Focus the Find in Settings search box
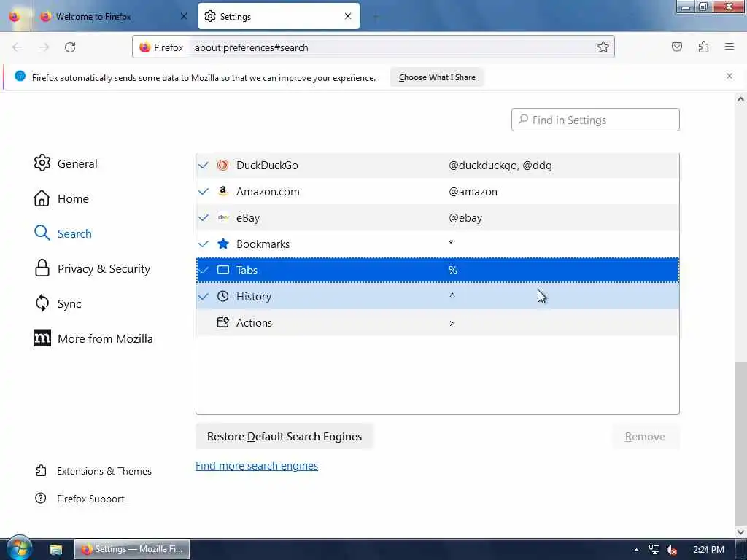The image size is (747, 560). click(595, 120)
